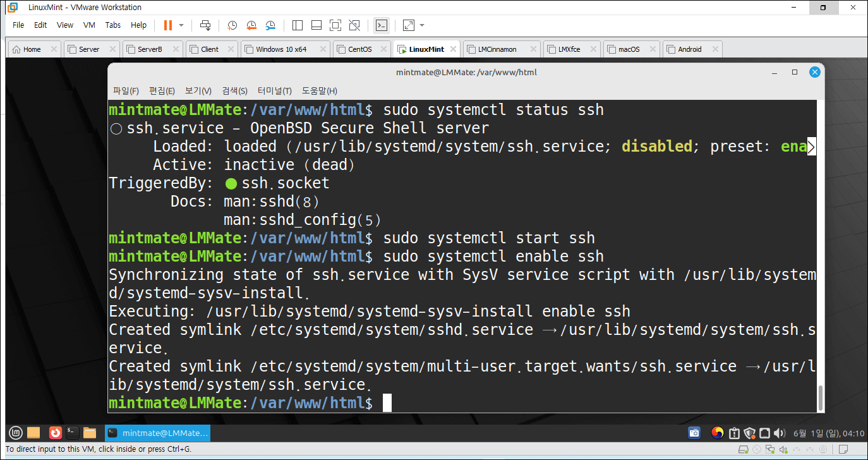Launch terminal from the Mint panel launcher
Image resolution: width=868 pixels, height=460 pixels.
[x=73, y=433]
